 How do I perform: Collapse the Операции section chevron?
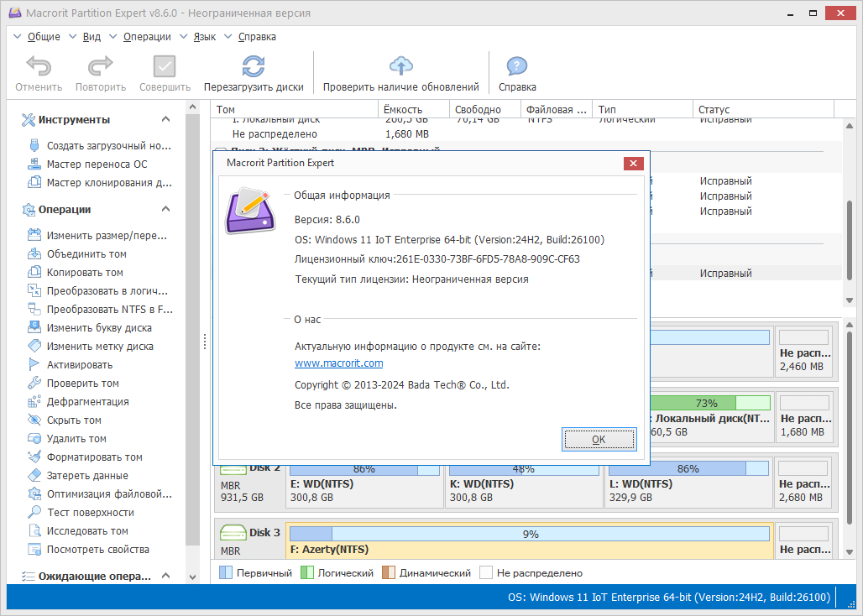pyautogui.click(x=165, y=209)
